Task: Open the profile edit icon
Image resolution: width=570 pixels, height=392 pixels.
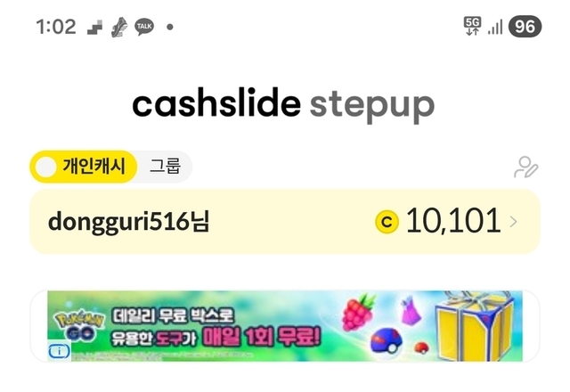Action: point(525,167)
